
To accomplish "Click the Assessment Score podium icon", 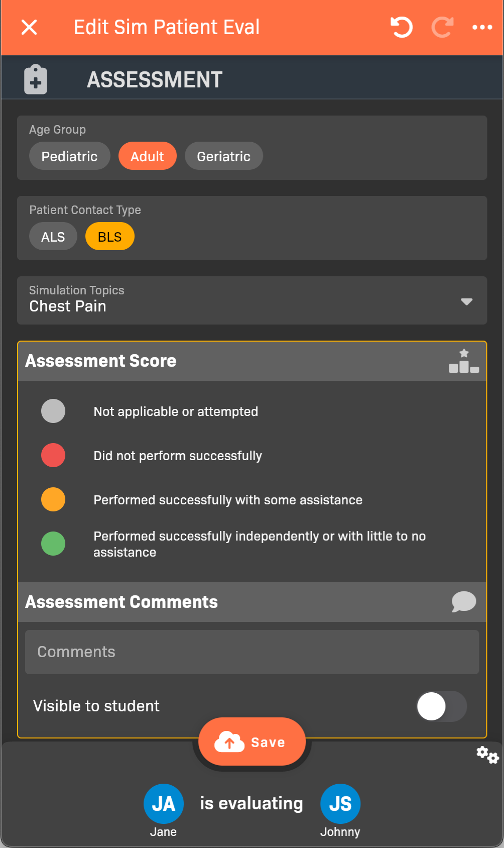I will point(464,361).
